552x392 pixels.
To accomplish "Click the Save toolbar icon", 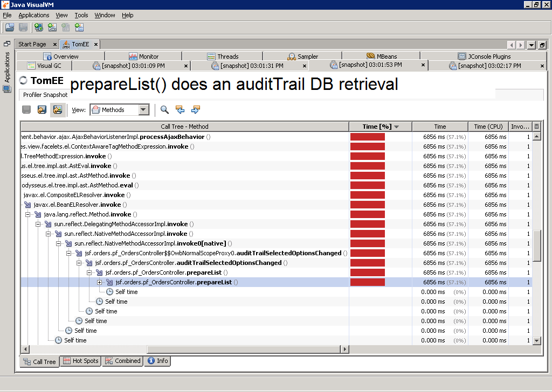I will click(x=23, y=27).
